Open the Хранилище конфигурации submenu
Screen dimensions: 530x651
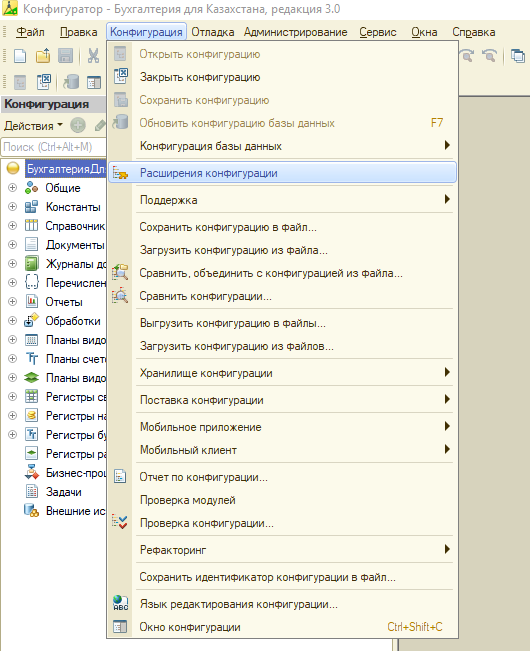click(283, 373)
